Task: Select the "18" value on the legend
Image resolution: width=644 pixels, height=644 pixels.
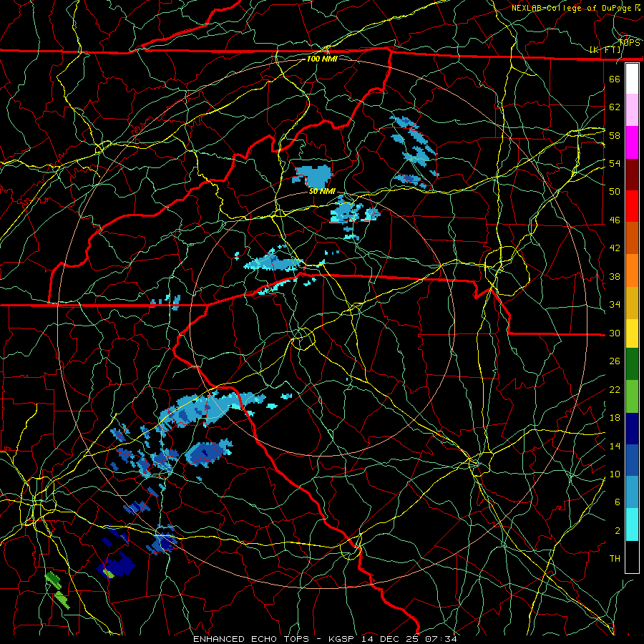Action: [615, 418]
